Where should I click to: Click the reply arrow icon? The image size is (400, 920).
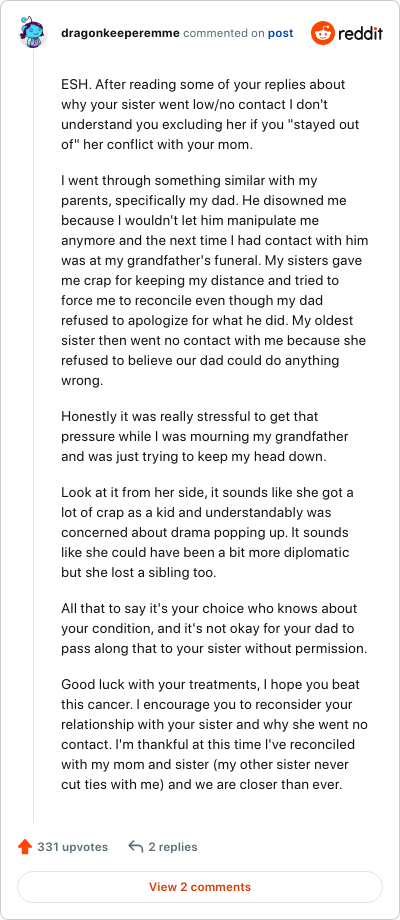pos(135,847)
